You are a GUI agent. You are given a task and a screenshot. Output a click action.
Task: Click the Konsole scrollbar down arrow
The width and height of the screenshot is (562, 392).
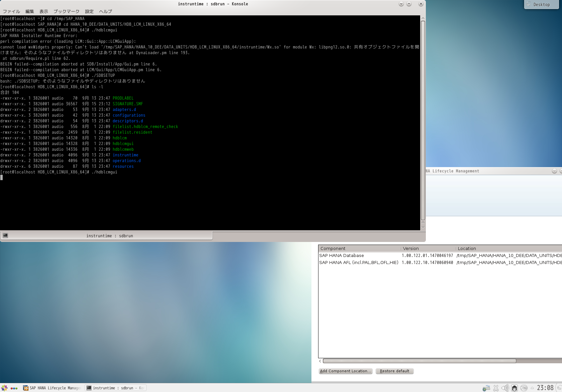(x=423, y=227)
